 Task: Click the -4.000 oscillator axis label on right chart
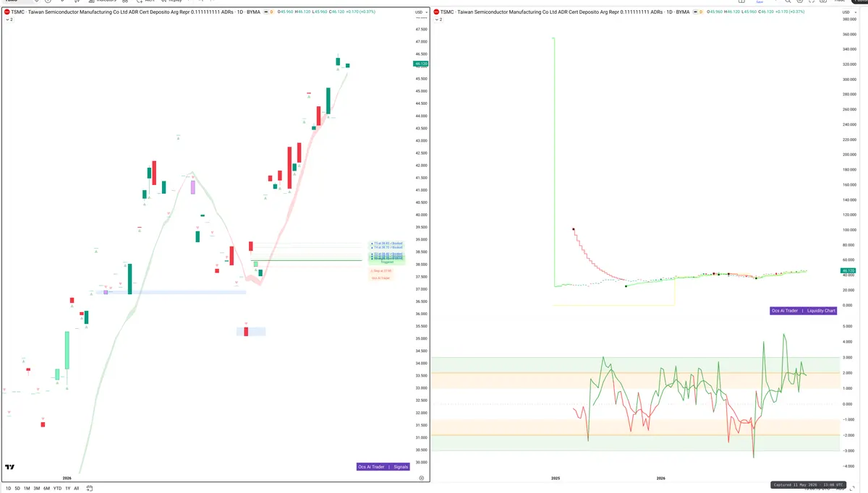click(x=848, y=466)
